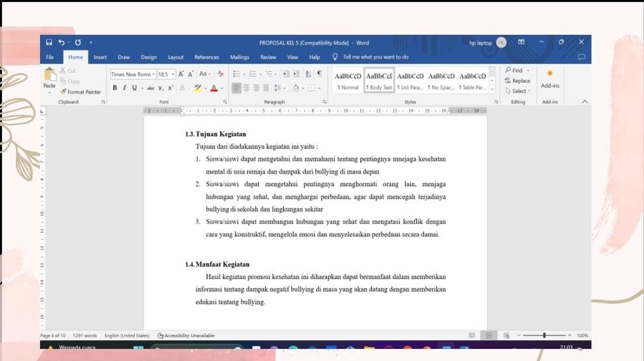
Task: Copy the selected text
Action: click(70, 81)
